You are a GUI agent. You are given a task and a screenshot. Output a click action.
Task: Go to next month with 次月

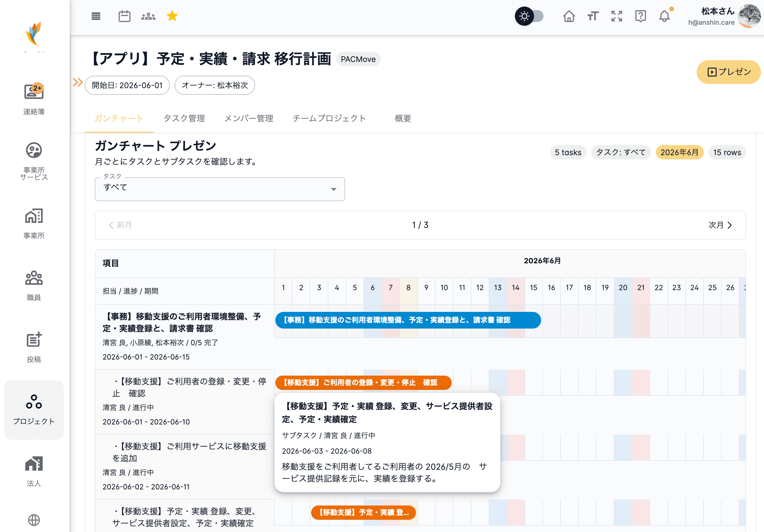720,225
